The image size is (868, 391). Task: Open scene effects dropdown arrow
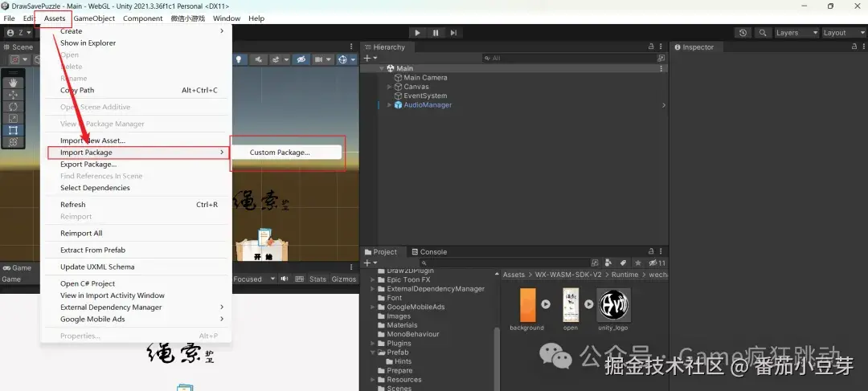[286, 59]
